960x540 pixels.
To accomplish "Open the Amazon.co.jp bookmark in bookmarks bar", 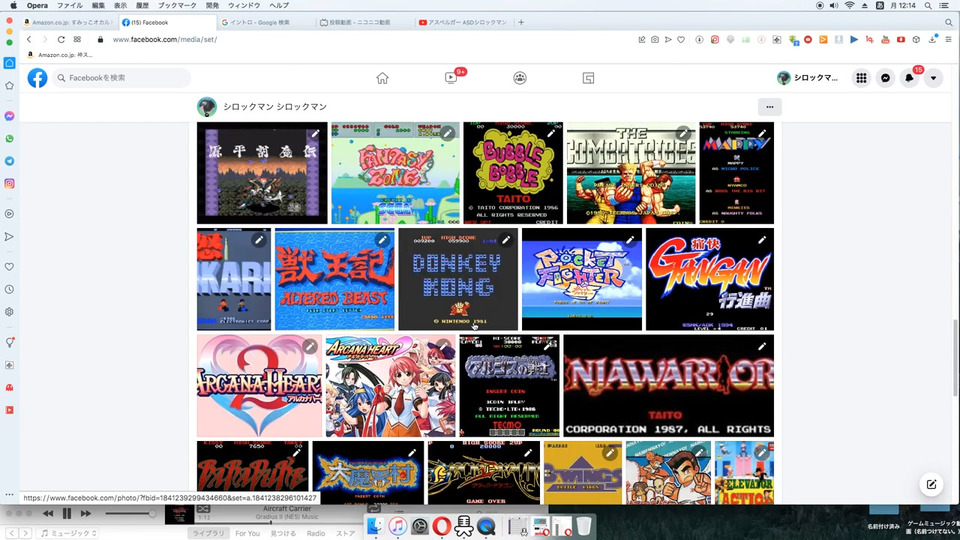I will click(x=60, y=54).
